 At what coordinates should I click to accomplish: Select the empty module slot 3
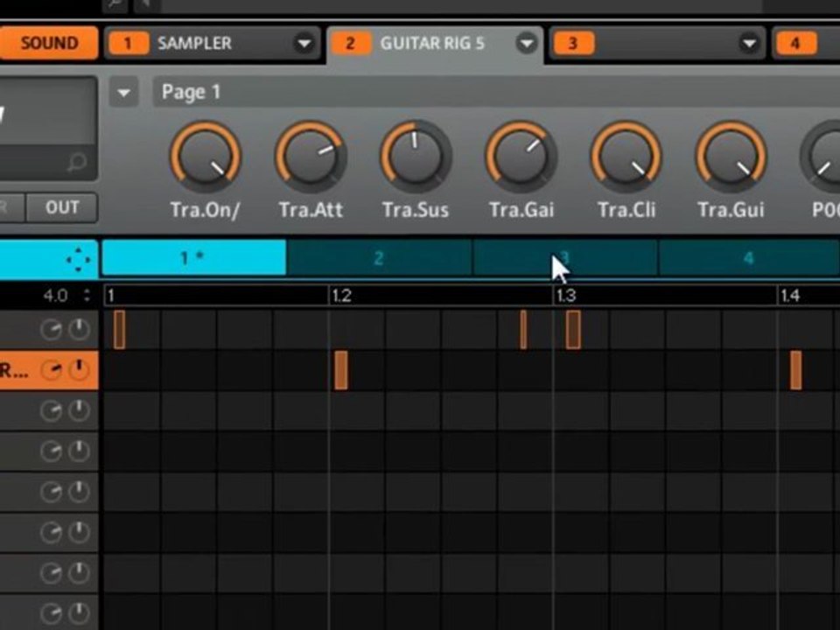point(658,44)
